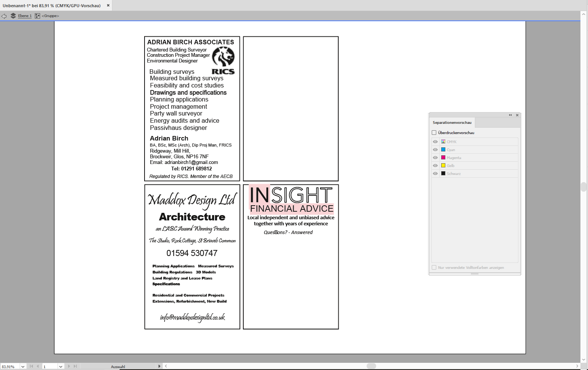
Task: Close the Separationenvorschau floating panel
Action: tap(517, 115)
